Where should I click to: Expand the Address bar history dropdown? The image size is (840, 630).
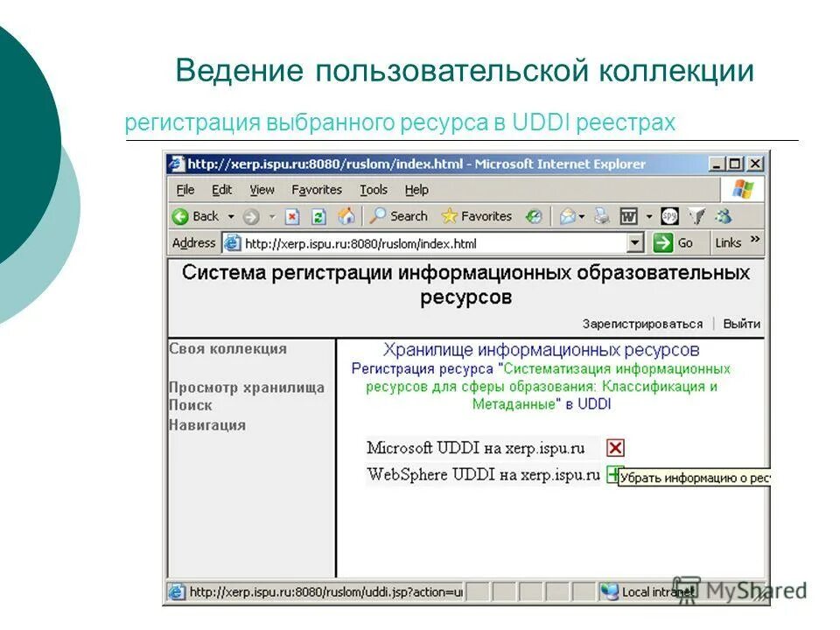(634, 241)
